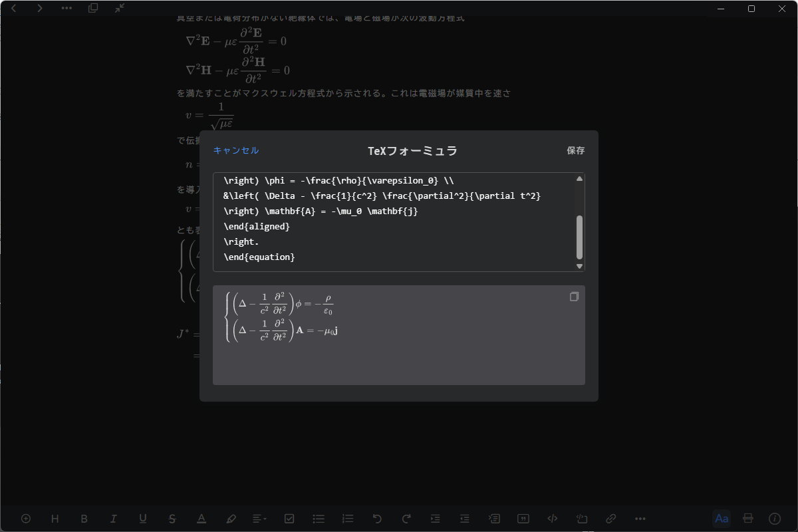Pick the text color tool

(x=201, y=519)
